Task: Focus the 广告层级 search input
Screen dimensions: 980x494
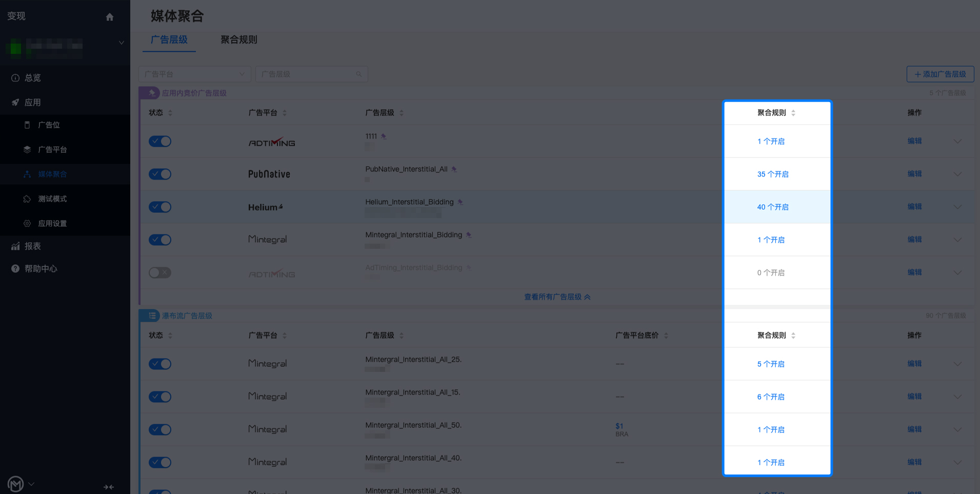Action: (x=312, y=74)
